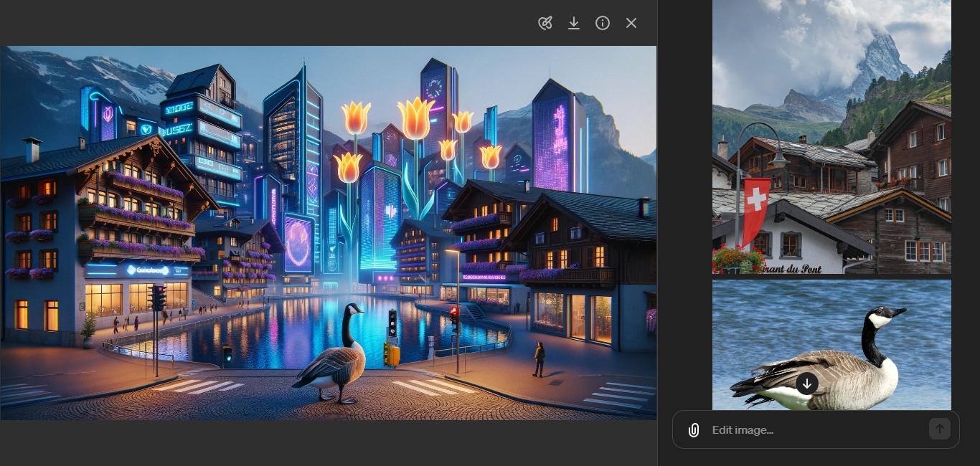Close the image viewer
The image size is (980, 466).
pyautogui.click(x=631, y=23)
